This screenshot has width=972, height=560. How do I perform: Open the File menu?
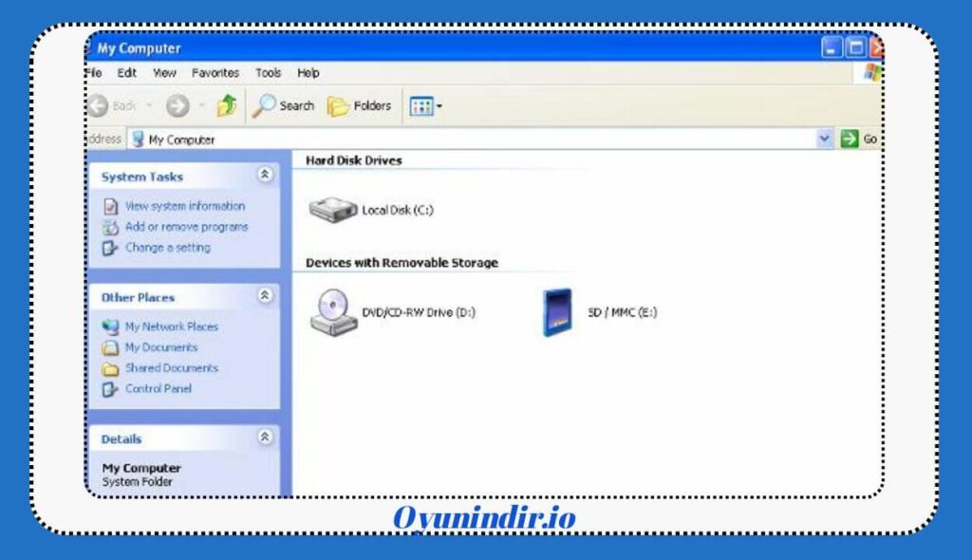click(93, 72)
